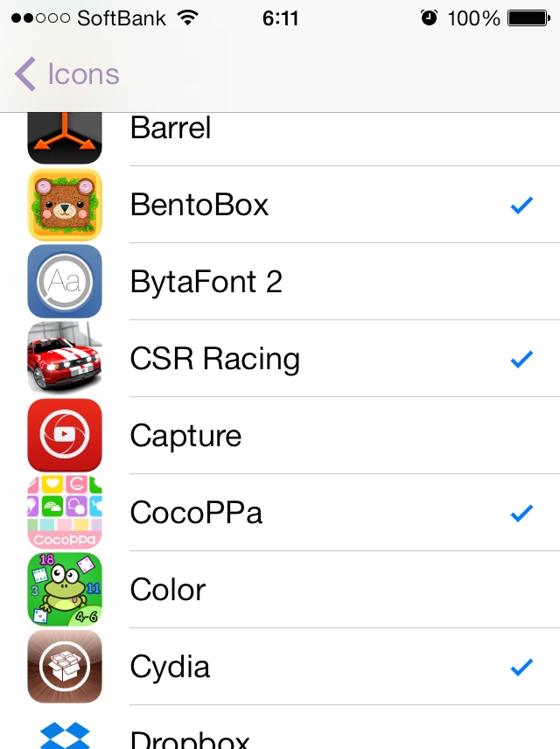
Task: Tap the Dropbox logo icon
Action: pos(65,735)
